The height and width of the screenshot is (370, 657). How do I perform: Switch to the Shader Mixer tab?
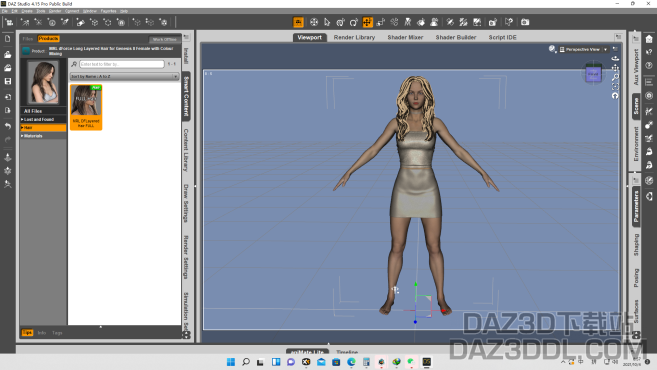point(405,37)
